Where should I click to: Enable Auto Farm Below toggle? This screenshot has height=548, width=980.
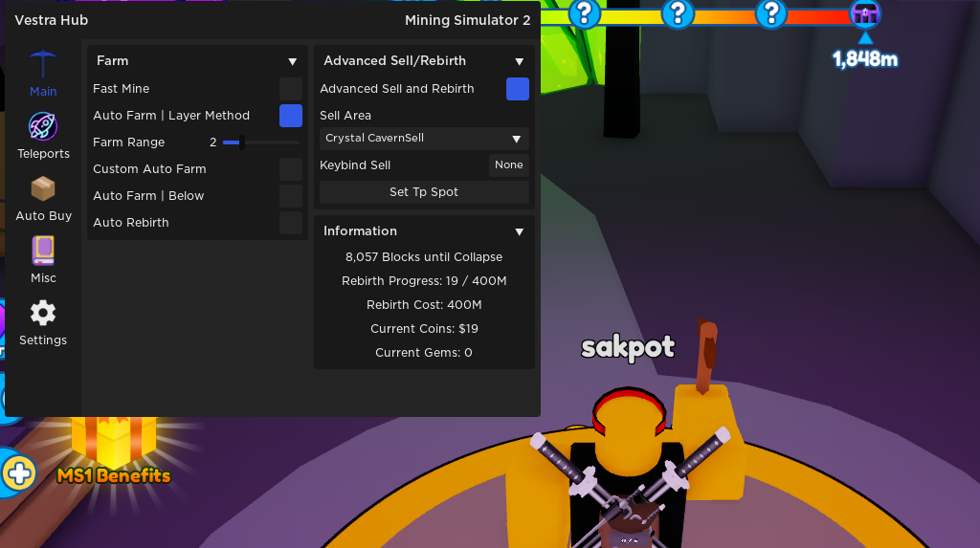pyautogui.click(x=291, y=196)
